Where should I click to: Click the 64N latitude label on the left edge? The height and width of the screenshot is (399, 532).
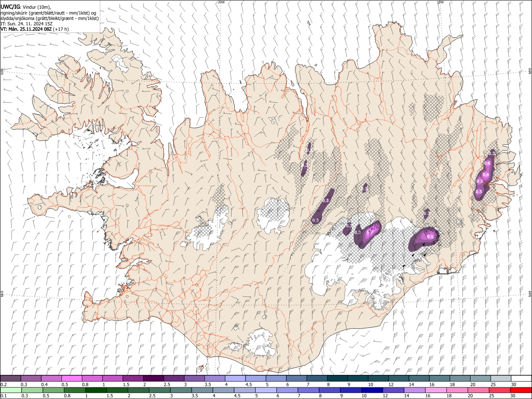(2, 293)
